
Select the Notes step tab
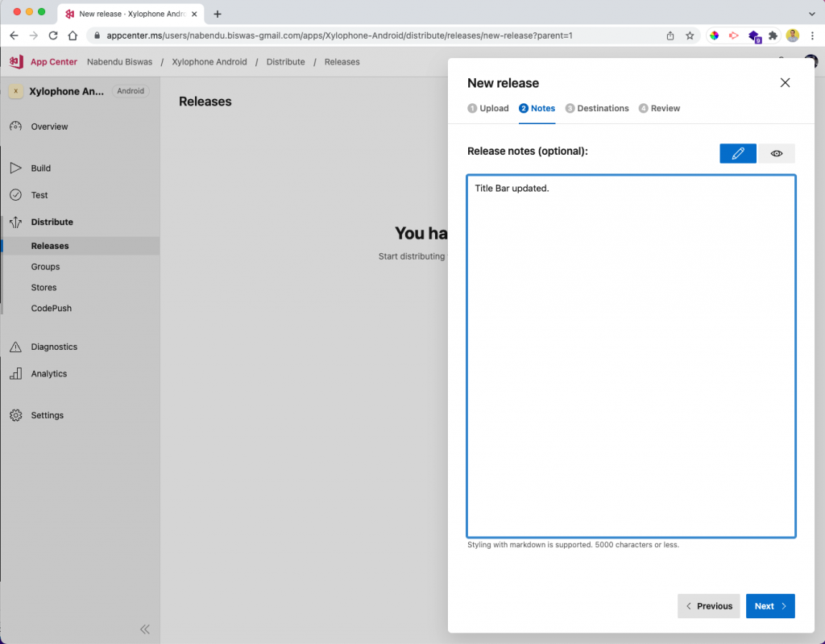[537, 109]
